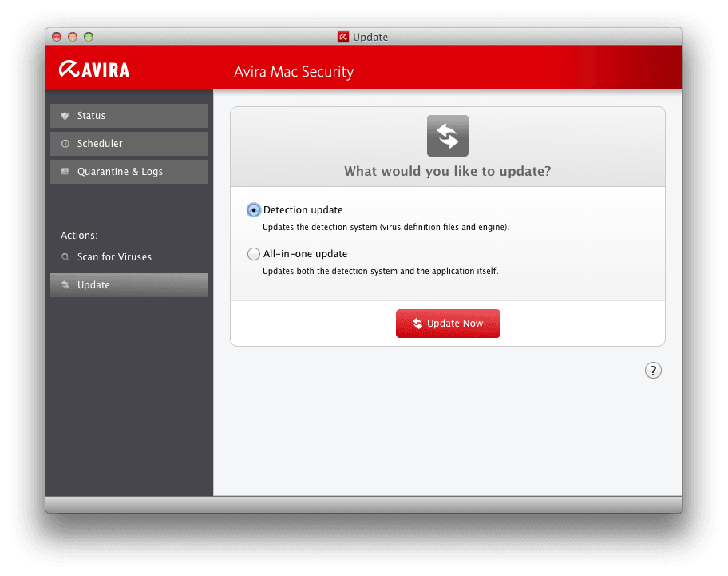The width and height of the screenshot is (728, 576).
Task: Click the Quarantine & Logs list icon
Action: pos(65,172)
